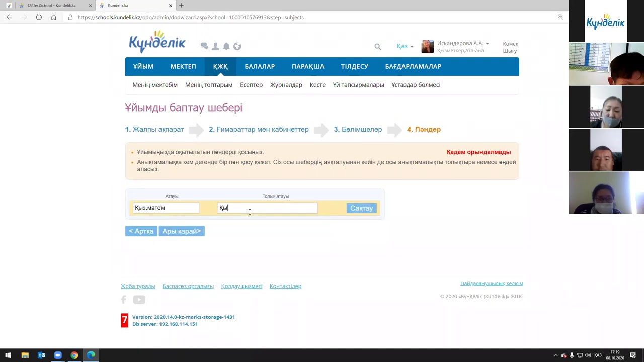Open the Ұстаздар бөлмесі submenu link
The height and width of the screenshot is (362, 644).
click(x=416, y=85)
